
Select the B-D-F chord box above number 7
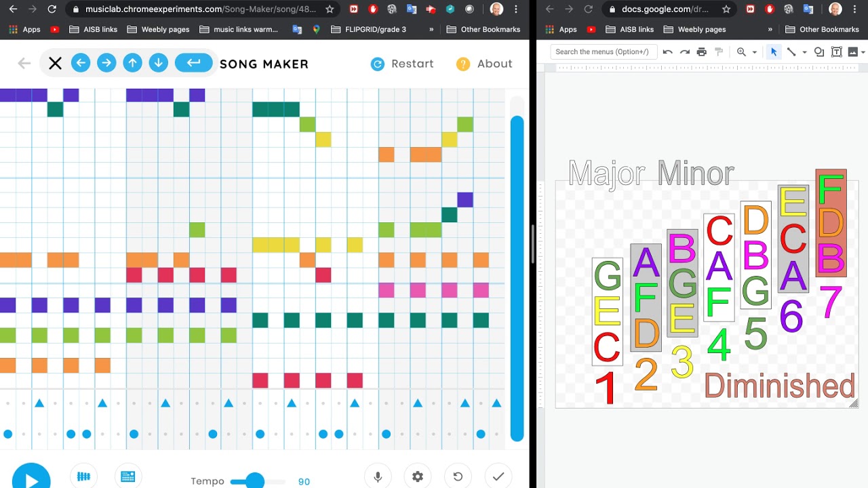(x=831, y=223)
